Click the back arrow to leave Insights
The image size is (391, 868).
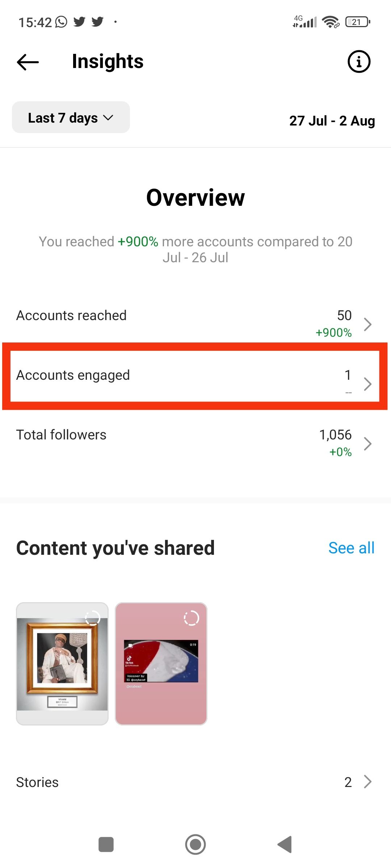(x=27, y=61)
